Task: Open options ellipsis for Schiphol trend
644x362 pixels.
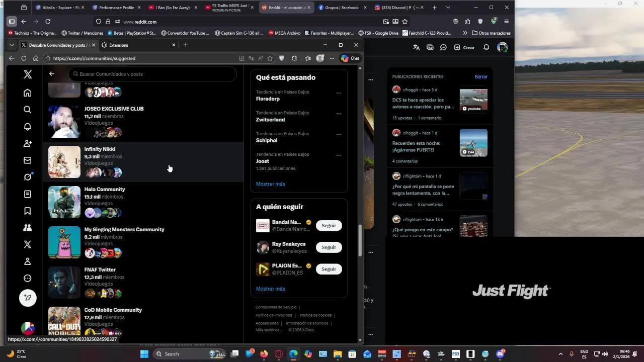Action: [339, 135]
